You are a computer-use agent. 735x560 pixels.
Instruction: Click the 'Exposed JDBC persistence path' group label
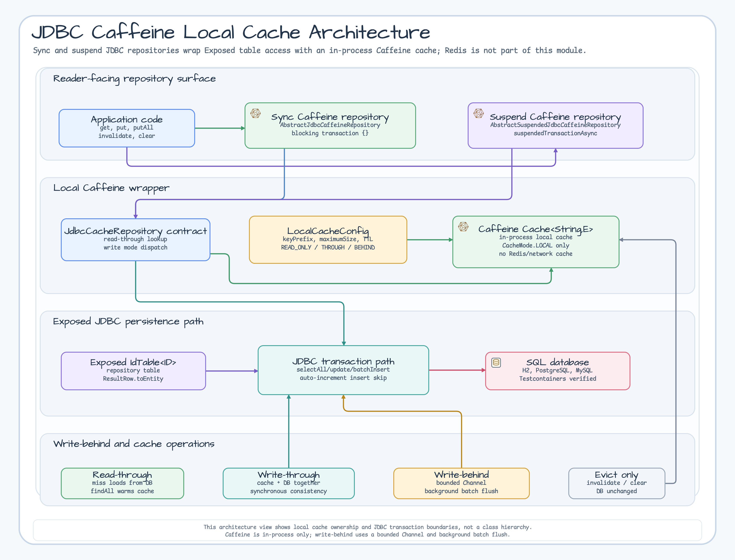128,322
